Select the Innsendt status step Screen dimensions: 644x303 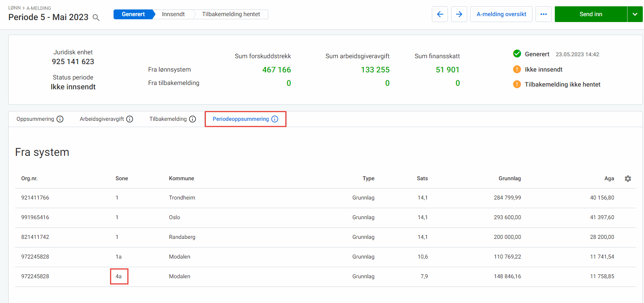173,14
